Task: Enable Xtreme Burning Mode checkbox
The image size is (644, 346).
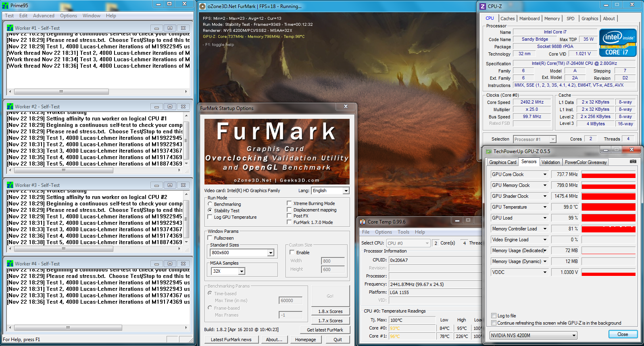Action: click(289, 203)
